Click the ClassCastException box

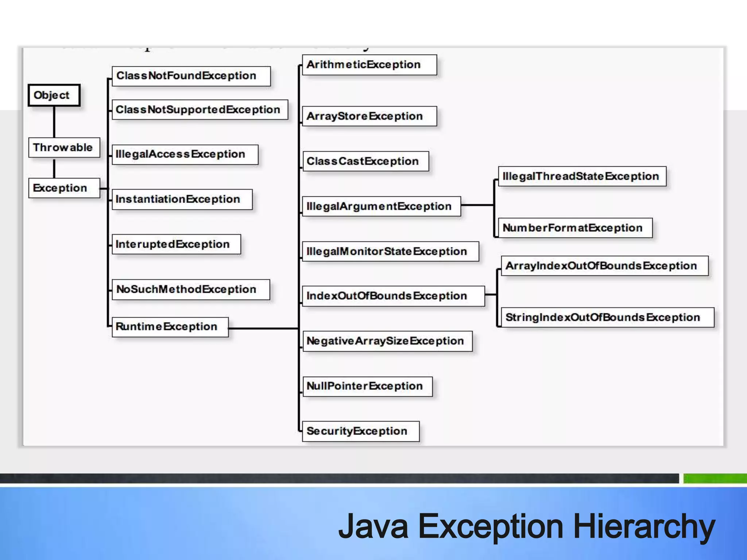pyautogui.click(x=365, y=161)
